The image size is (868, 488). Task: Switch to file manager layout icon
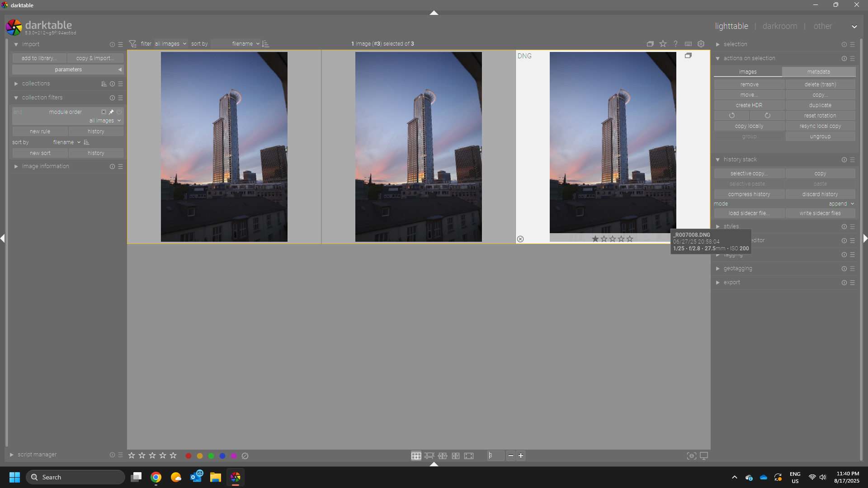pos(416,456)
